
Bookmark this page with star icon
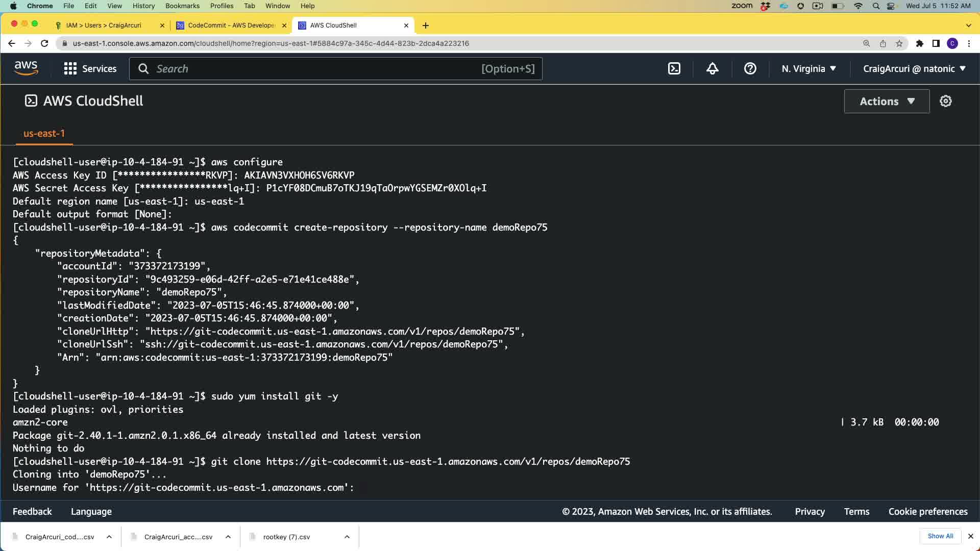point(899,43)
